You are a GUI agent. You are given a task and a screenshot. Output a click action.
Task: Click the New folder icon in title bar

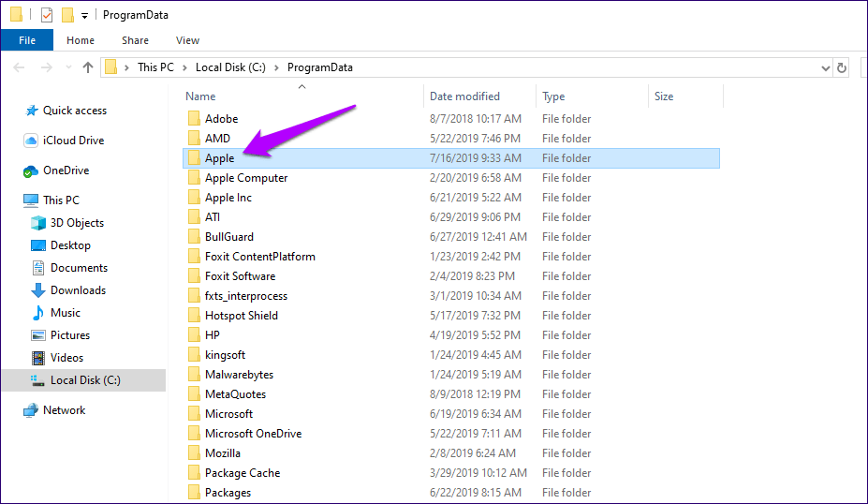pyautogui.click(x=67, y=15)
